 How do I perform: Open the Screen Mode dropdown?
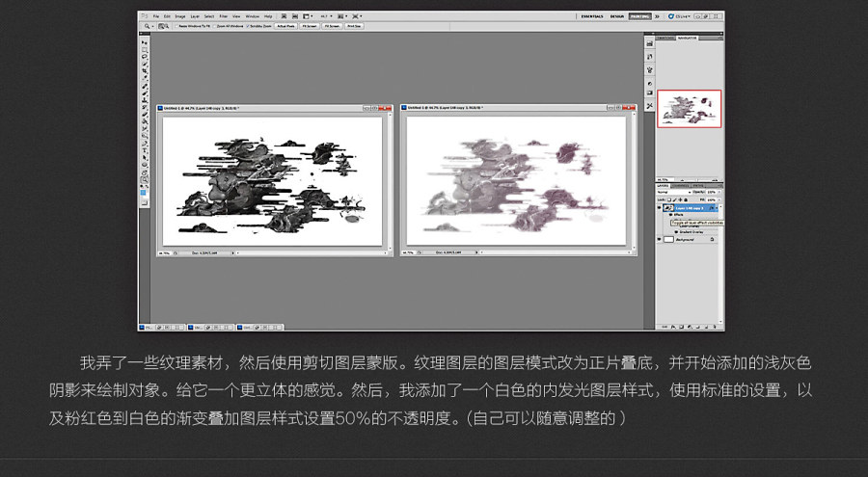(357, 16)
